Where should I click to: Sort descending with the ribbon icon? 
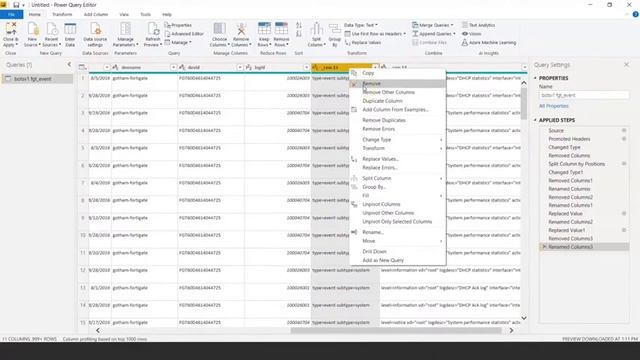(299, 34)
